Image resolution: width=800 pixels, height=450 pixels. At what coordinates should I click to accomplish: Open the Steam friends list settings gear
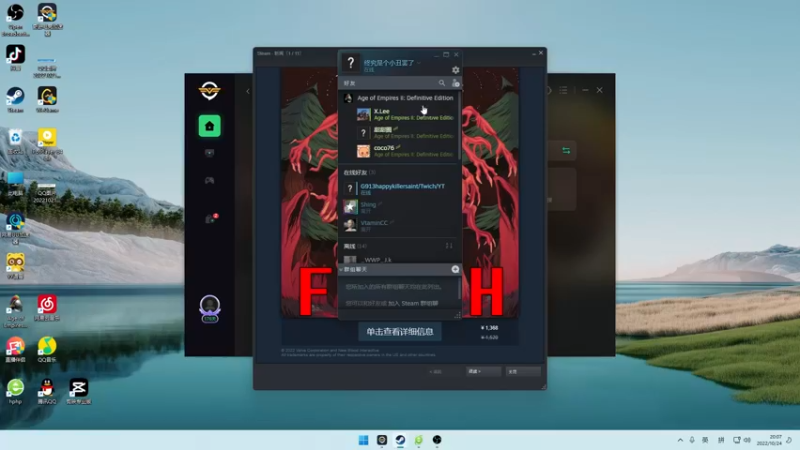[x=455, y=70]
